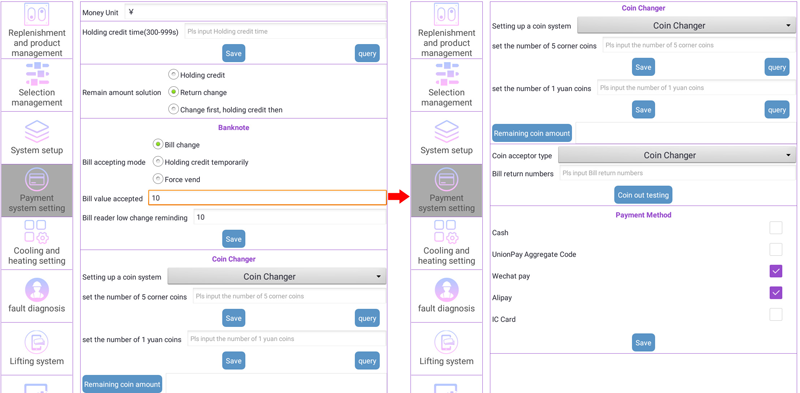Open coin system dropdown in left screen

277,277
